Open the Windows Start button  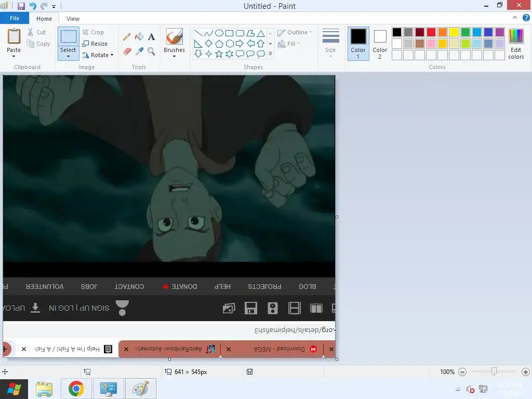point(14,389)
